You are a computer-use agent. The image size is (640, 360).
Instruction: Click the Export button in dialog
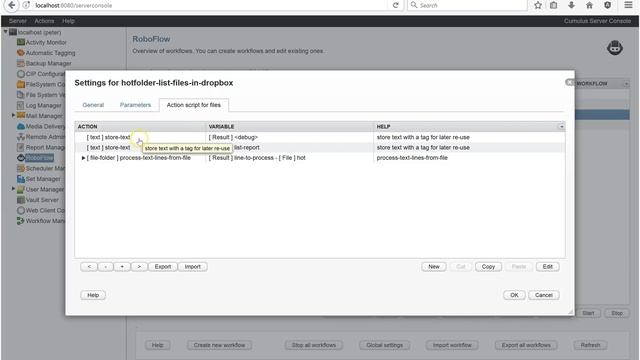[x=162, y=267]
